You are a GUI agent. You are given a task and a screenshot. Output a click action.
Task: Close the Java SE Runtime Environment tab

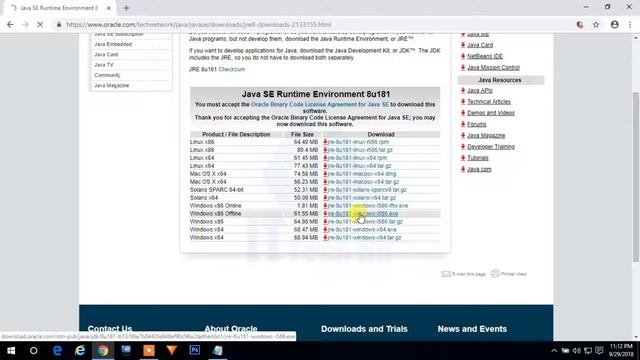(109, 8)
